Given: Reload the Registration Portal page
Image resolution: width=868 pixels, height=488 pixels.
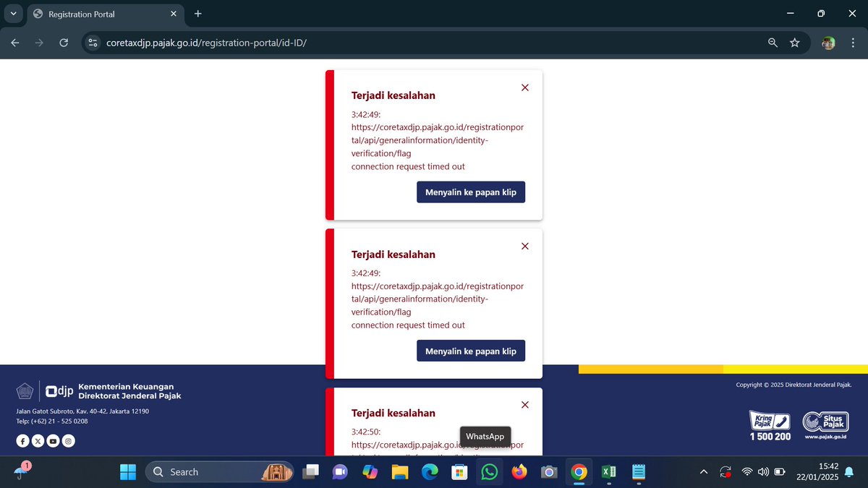Looking at the screenshot, I should pos(64,43).
